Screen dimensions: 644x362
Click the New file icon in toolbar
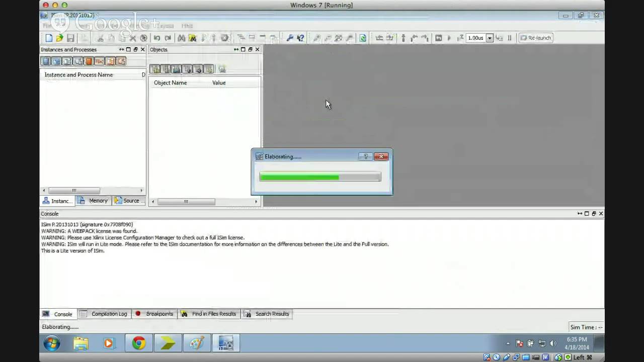coord(49,38)
